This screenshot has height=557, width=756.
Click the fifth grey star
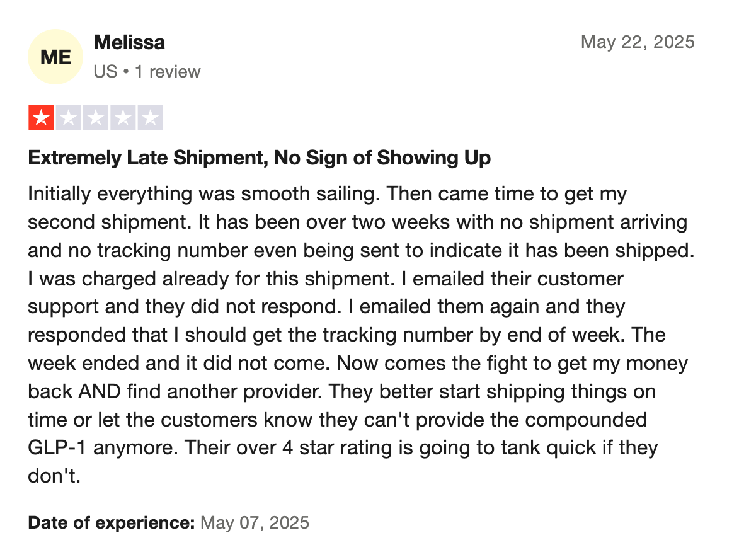(x=150, y=117)
